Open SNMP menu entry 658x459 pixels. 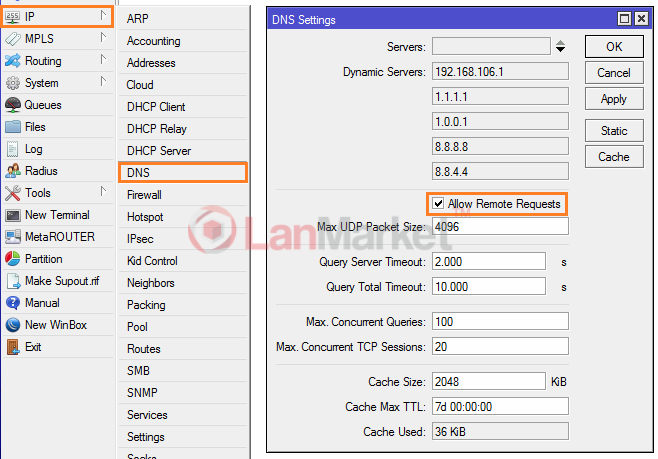(x=183, y=393)
